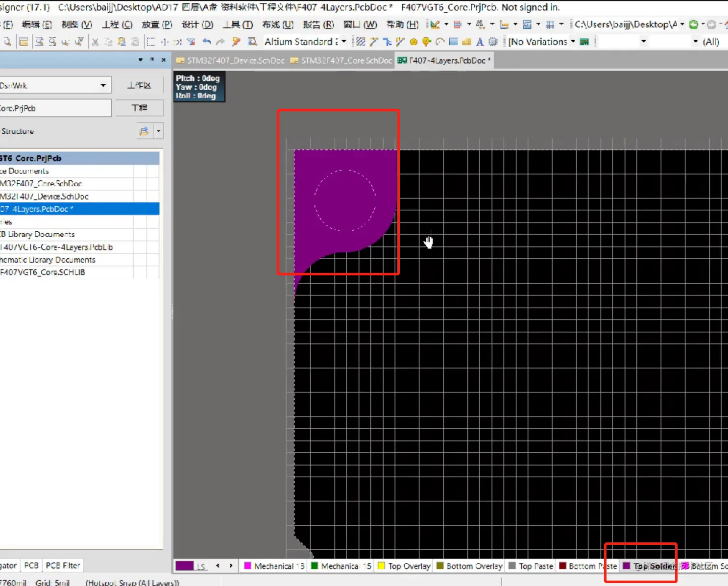Click the Core.PrjPcb project name field
Screen dimensions: 728x586
55,108
